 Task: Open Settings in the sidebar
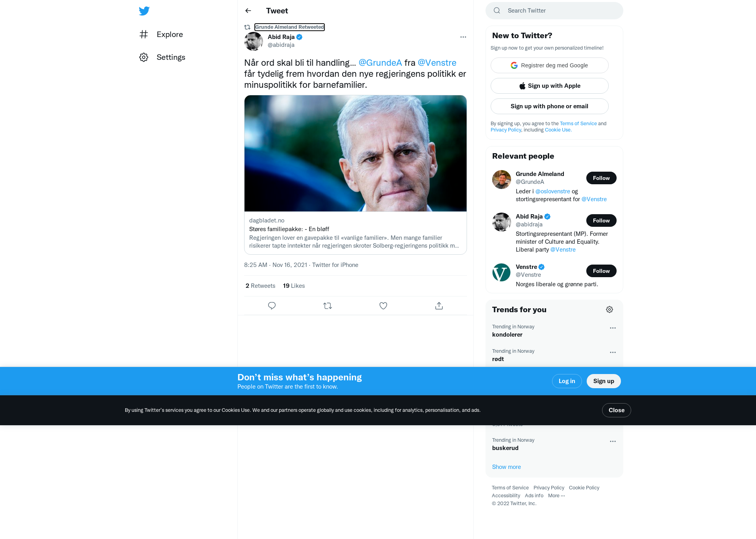pyautogui.click(x=162, y=57)
